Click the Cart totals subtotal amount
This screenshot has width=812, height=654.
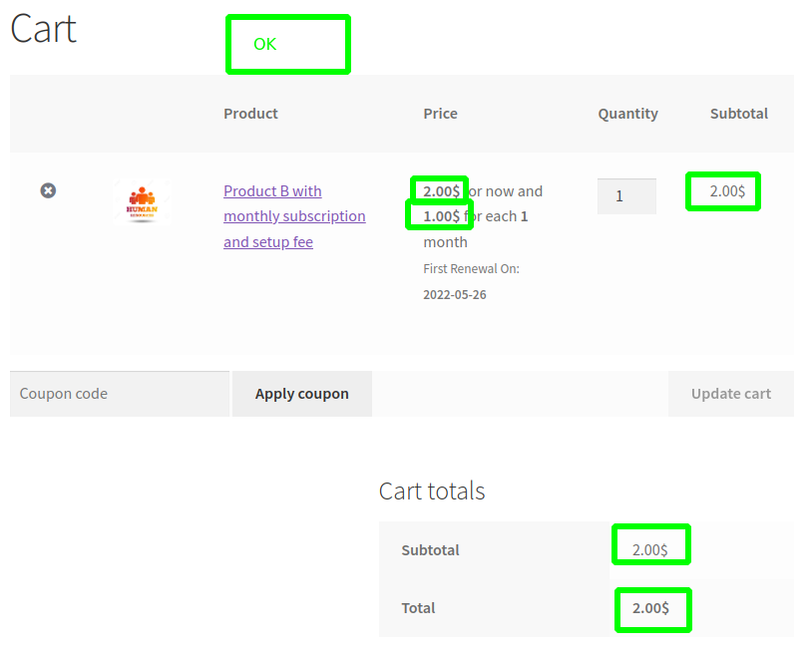(649, 549)
